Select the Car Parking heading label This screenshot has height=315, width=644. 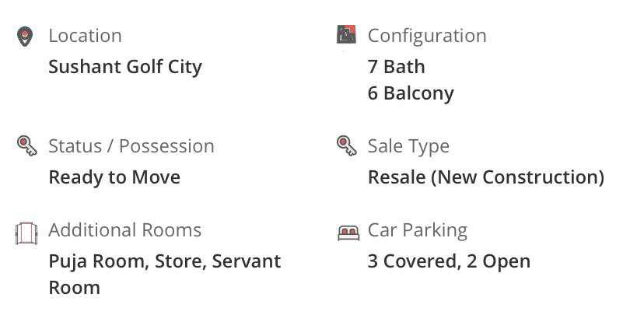click(417, 230)
